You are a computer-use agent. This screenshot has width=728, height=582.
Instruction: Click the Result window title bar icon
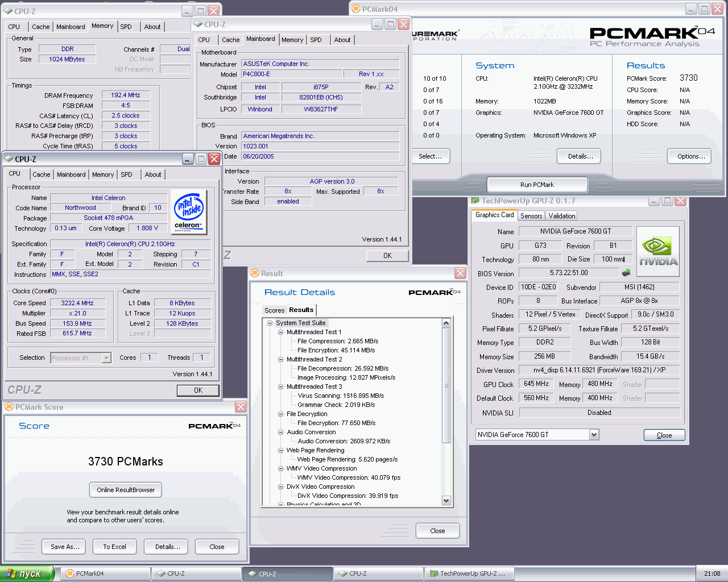(255, 273)
